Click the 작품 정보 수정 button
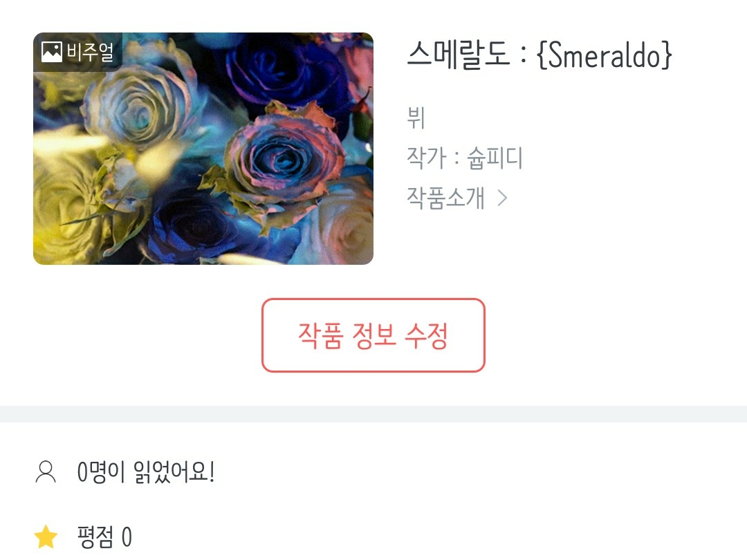This screenshot has height=560, width=747. pyautogui.click(x=373, y=335)
